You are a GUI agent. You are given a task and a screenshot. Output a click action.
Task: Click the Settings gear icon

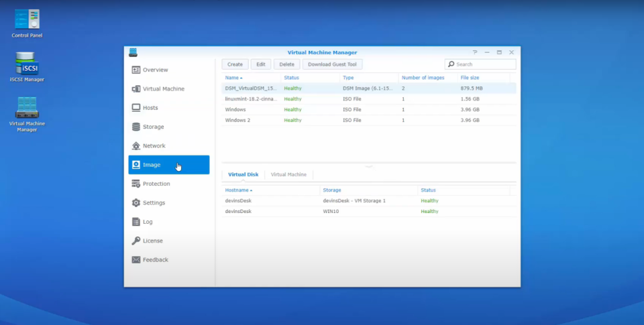[136, 203]
